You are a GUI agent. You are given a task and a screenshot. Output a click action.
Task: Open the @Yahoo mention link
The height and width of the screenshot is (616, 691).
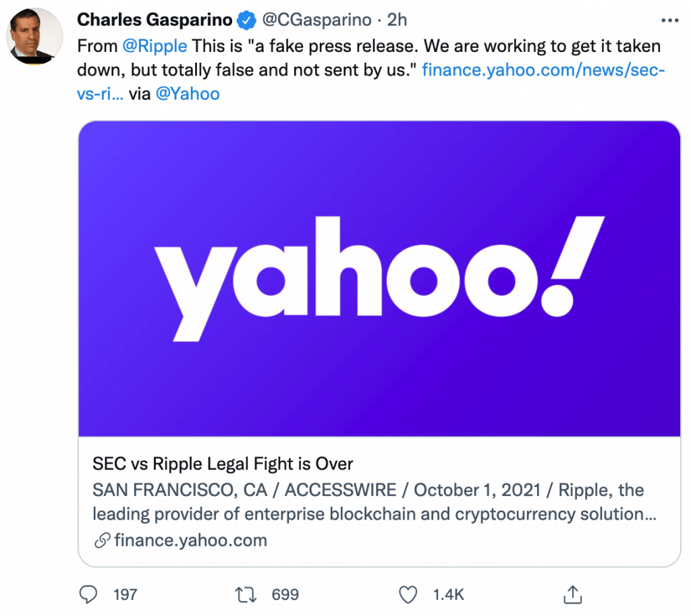[188, 93]
